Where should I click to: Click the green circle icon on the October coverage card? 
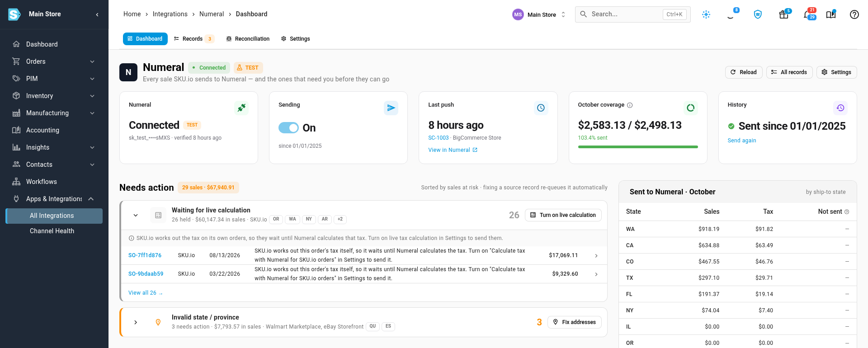pyautogui.click(x=691, y=108)
